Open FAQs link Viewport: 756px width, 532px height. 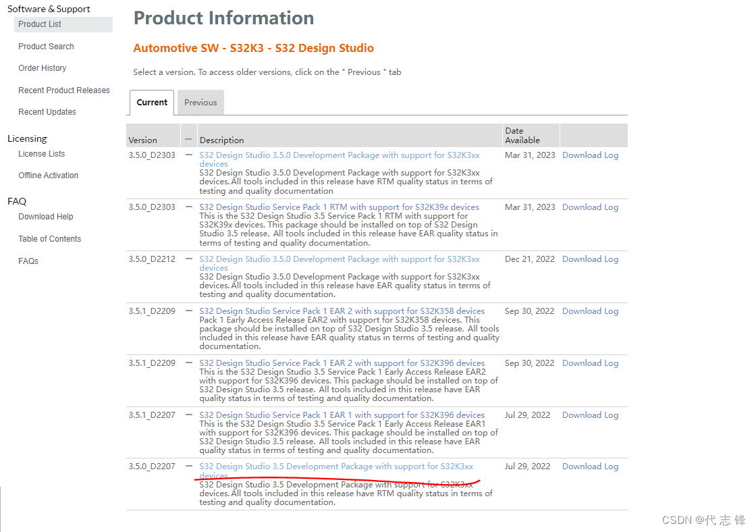pos(28,261)
